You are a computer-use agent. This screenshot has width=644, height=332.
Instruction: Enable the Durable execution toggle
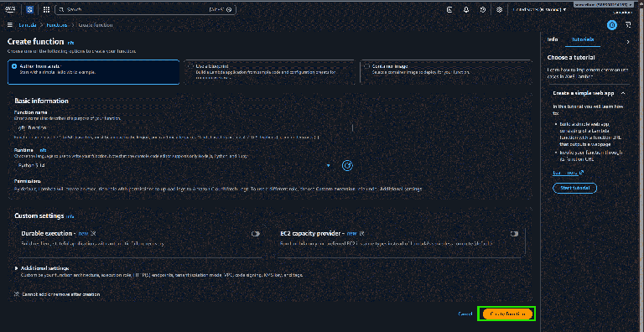click(x=256, y=233)
